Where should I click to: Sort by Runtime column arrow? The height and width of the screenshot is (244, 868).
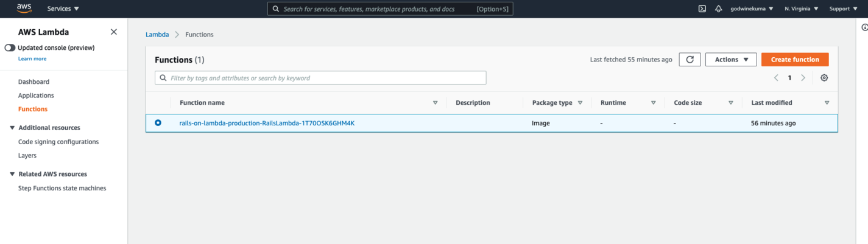coord(653,103)
